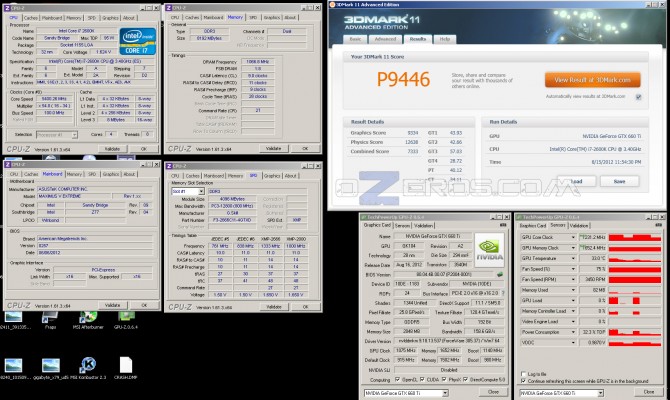Click View Result at 3DMark.com button

592,80
